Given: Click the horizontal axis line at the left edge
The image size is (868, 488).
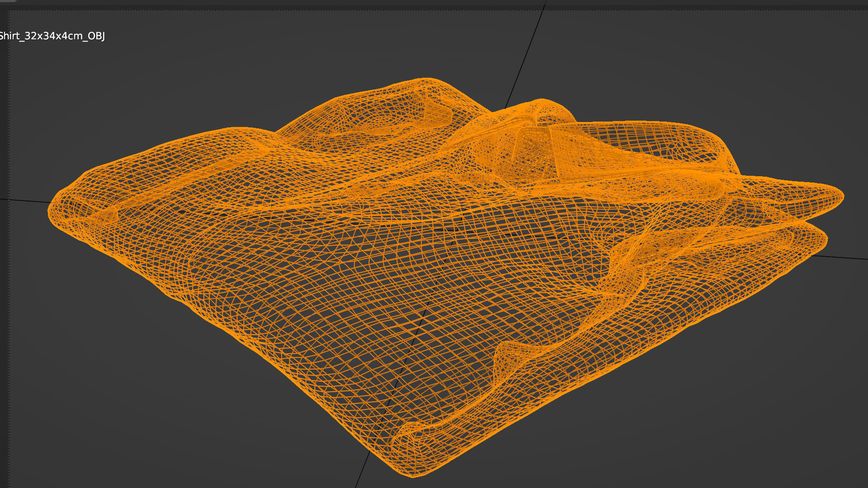Looking at the screenshot, I should pyautogui.click(x=27, y=201).
